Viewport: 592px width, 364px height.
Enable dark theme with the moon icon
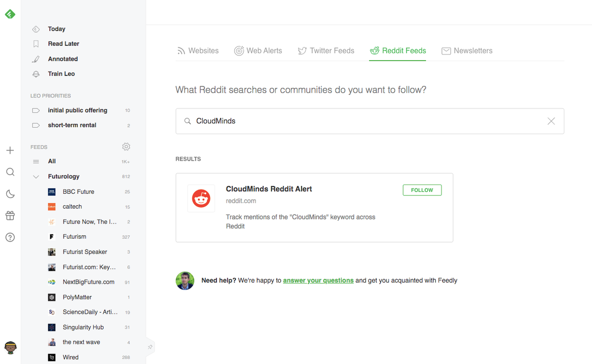[10, 194]
